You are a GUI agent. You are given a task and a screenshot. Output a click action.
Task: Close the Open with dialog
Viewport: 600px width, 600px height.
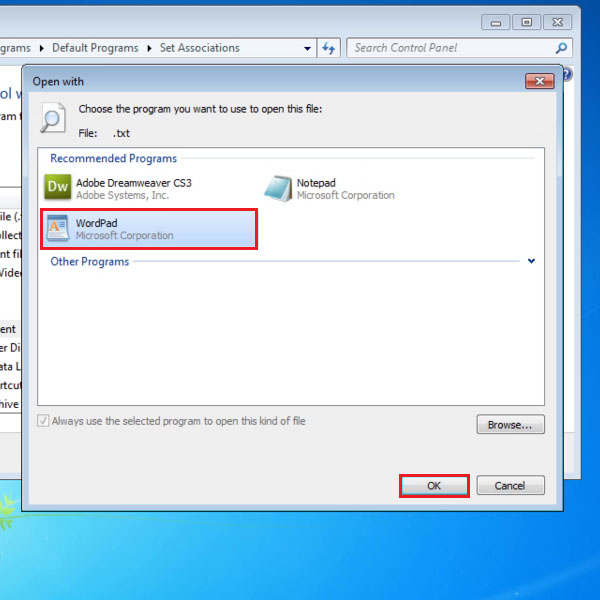(x=540, y=81)
